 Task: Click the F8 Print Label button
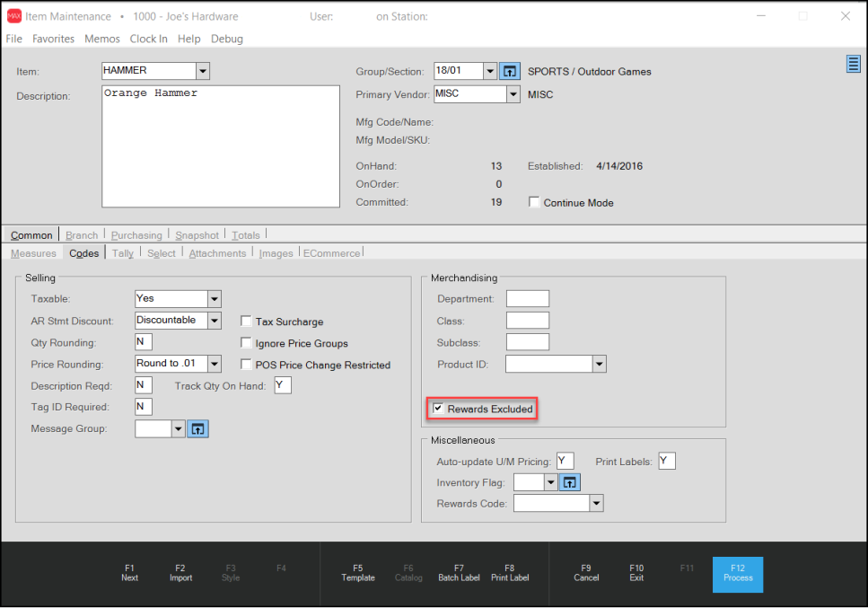[510, 573]
